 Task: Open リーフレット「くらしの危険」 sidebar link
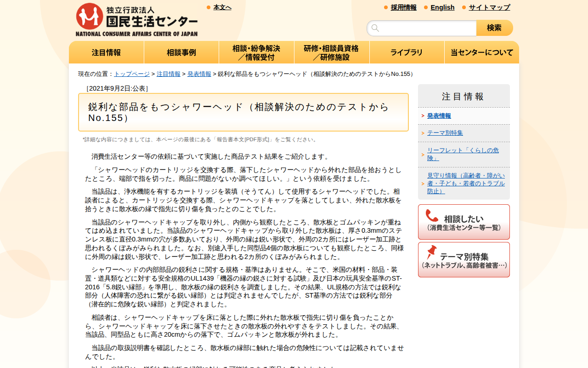(x=463, y=154)
